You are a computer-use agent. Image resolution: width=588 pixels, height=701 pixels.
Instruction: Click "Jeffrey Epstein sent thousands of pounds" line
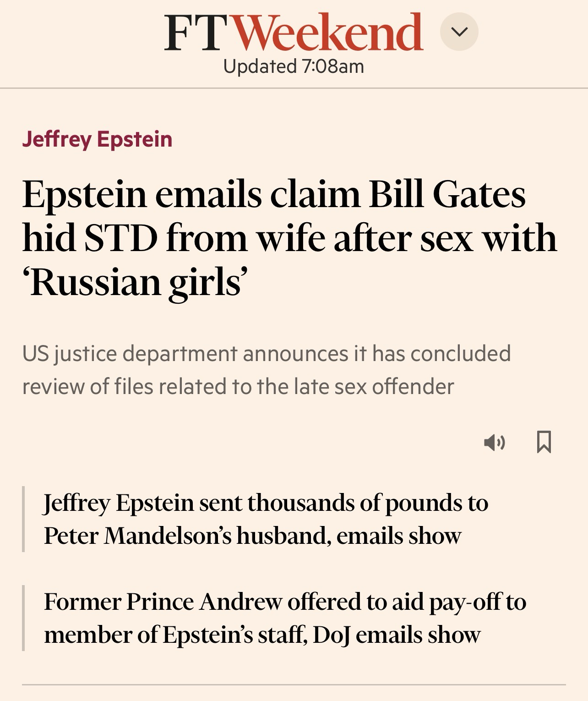click(x=266, y=503)
